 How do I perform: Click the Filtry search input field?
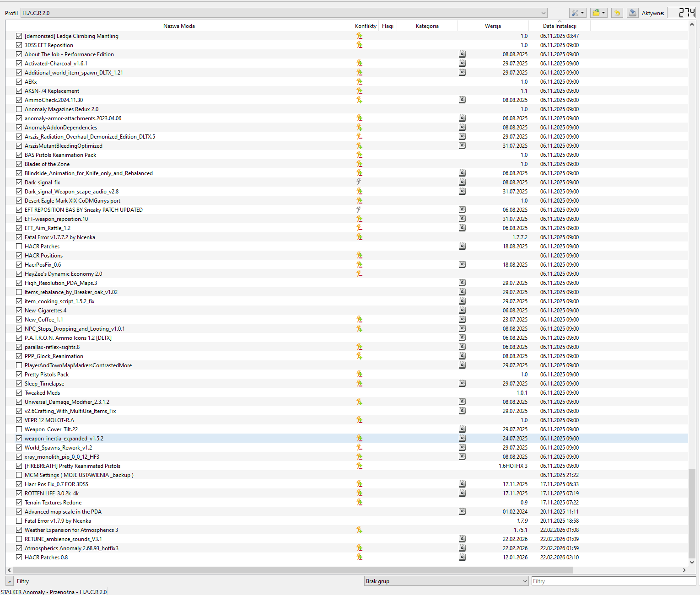pyautogui.click(x=613, y=581)
